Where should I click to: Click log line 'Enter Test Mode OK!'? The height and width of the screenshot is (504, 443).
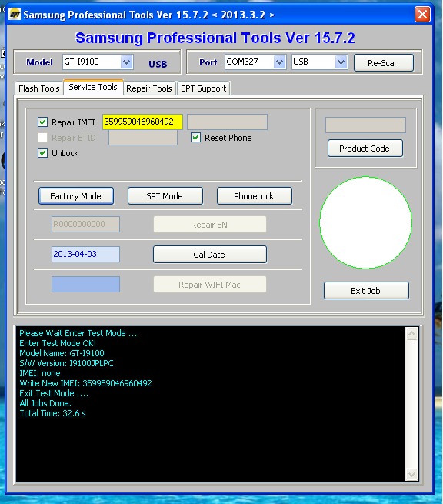58,343
